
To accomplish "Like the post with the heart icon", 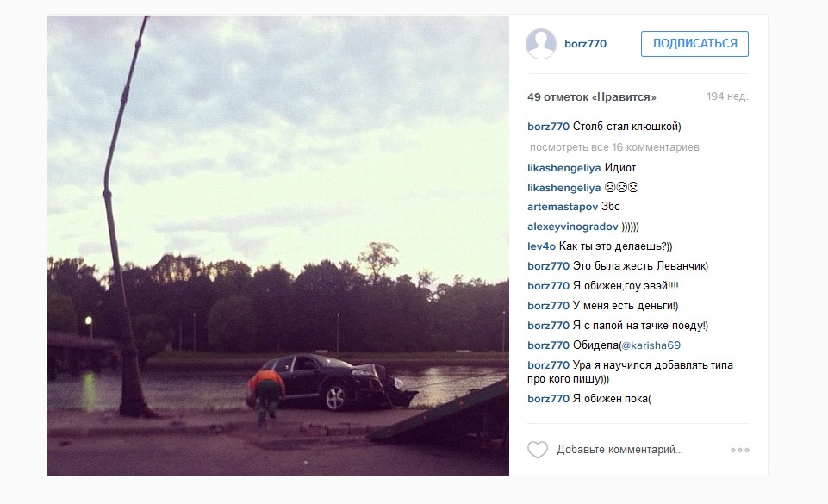I will [538, 450].
